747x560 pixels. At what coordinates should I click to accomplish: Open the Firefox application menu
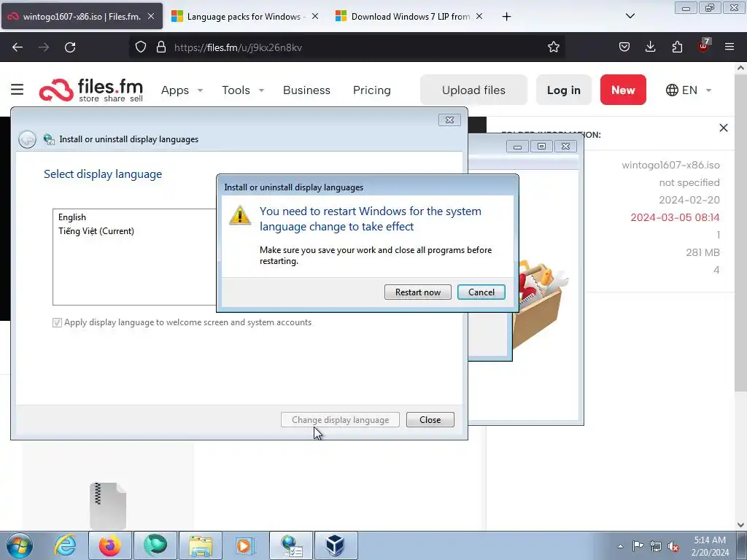coord(729,47)
